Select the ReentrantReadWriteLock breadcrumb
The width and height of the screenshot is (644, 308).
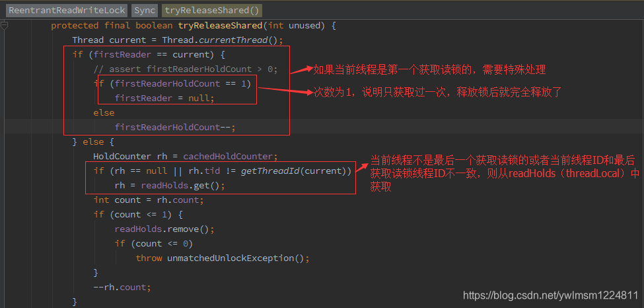pyautogui.click(x=67, y=11)
